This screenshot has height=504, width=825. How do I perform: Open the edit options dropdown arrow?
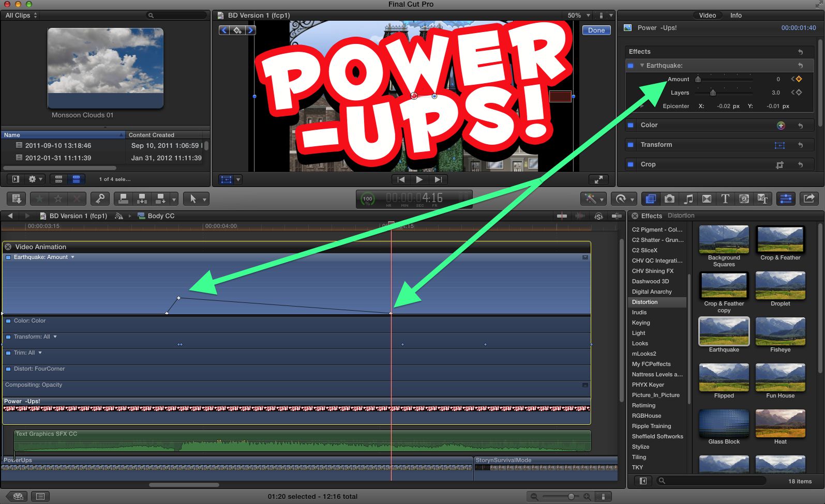click(174, 199)
